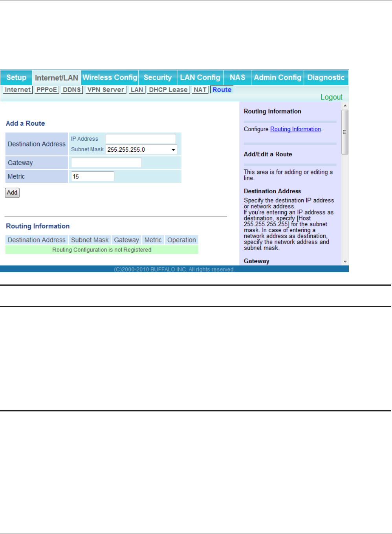Click the 'Add a Route' heading
Image resolution: width=392 pixels, height=534 pixels.
25,123
